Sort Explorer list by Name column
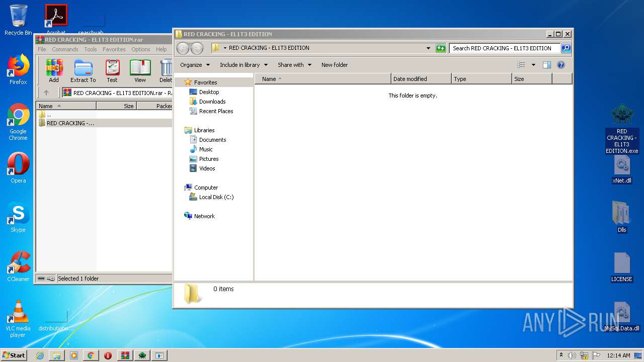644x362 pixels. coord(323,78)
